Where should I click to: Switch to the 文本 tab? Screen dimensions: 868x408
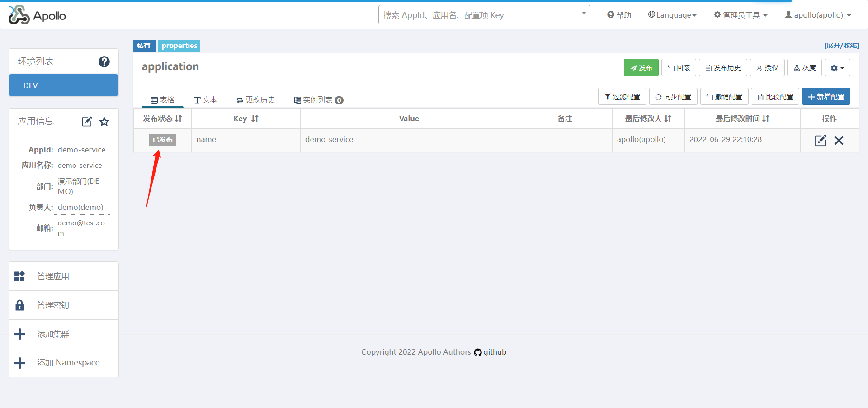(x=206, y=100)
